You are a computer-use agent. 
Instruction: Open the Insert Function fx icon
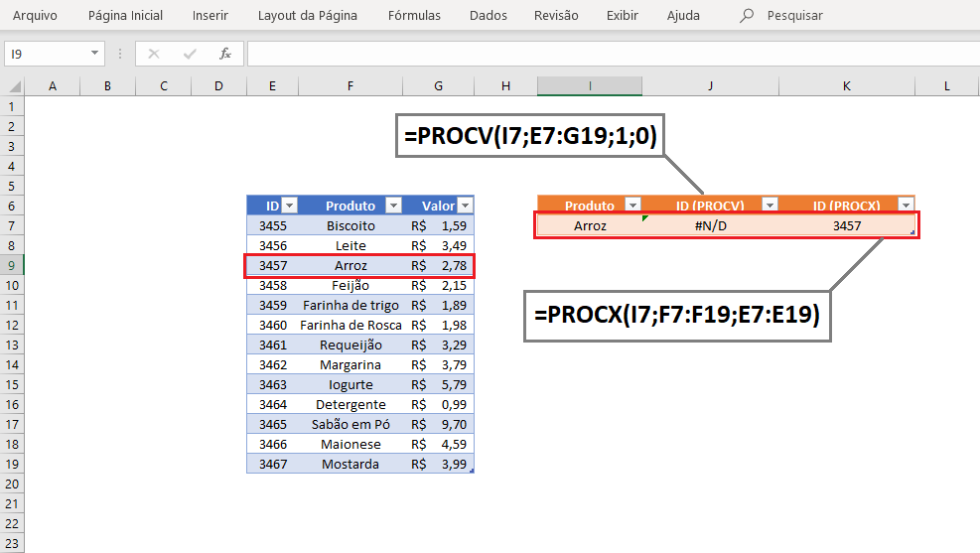[x=225, y=55]
